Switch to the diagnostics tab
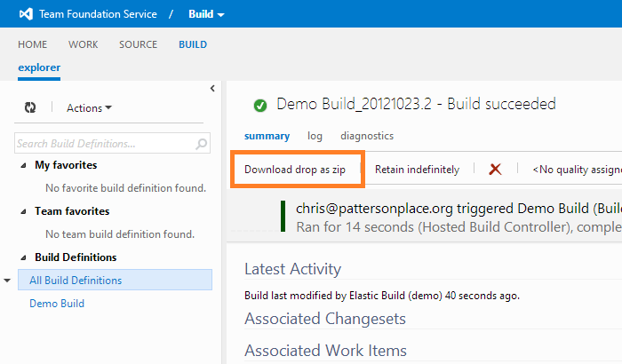This screenshot has height=364, width=622. pyautogui.click(x=367, y=136)
